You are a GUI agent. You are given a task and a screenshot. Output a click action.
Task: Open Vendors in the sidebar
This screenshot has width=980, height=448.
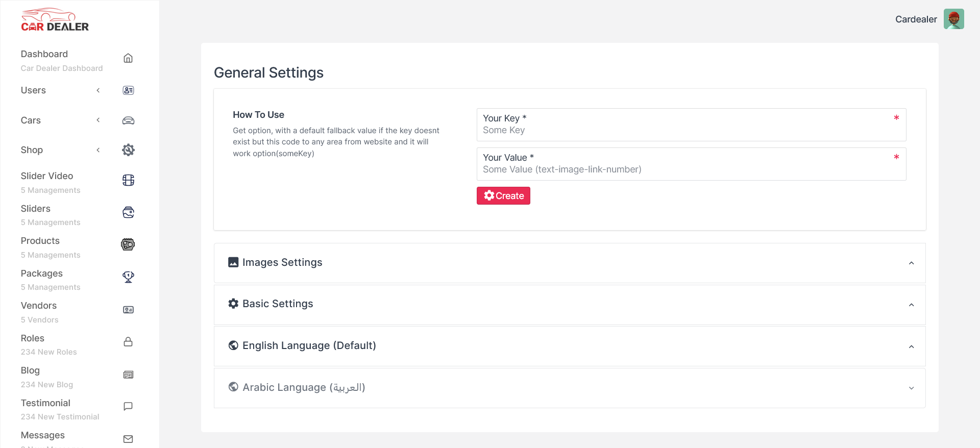[39, 306]
